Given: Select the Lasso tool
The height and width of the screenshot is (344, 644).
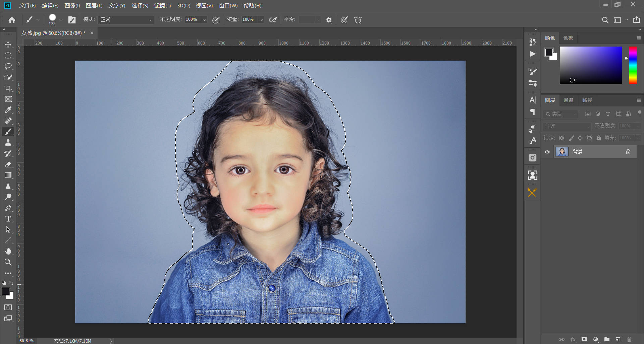Looking at the screenshot, I should pyautogui.click(x=8, y=66).
